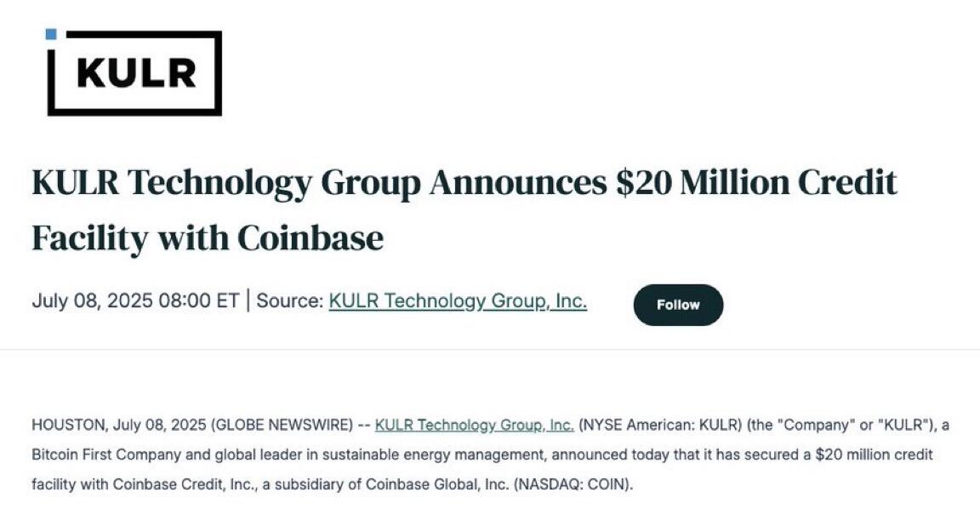Open the KULR Technology Group, Inc. source link
This screenshot has width=980, height=509.
(458, 300)
